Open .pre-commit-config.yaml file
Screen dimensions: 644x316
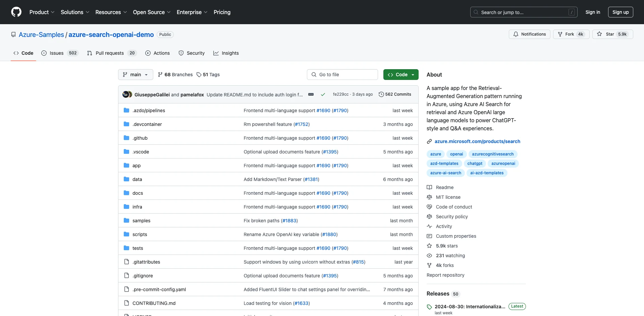[x=159, y=289]
